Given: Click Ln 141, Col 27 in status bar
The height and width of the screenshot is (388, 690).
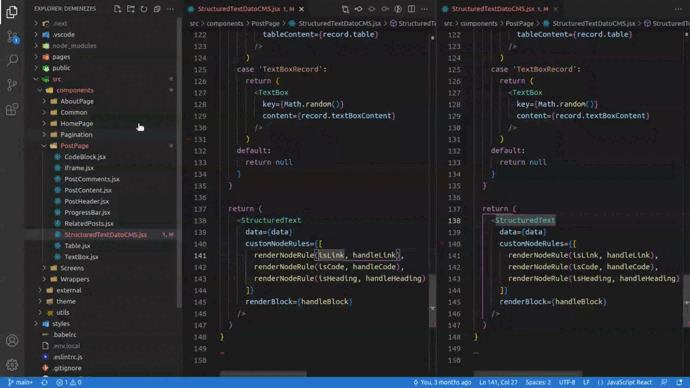Looking at the screenshot, I should pyautogui.click(x=498, y=382).
